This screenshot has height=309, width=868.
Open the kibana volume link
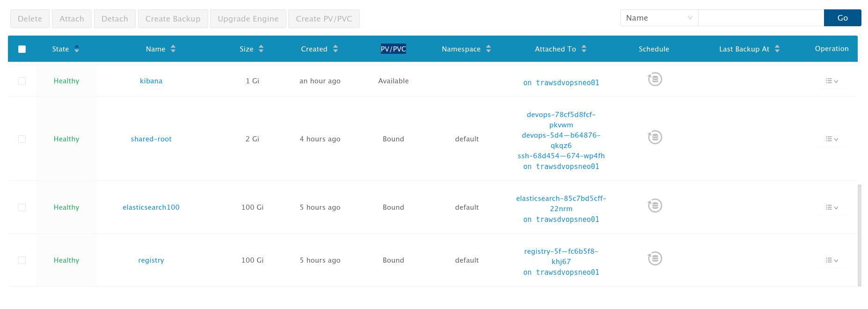151,81
